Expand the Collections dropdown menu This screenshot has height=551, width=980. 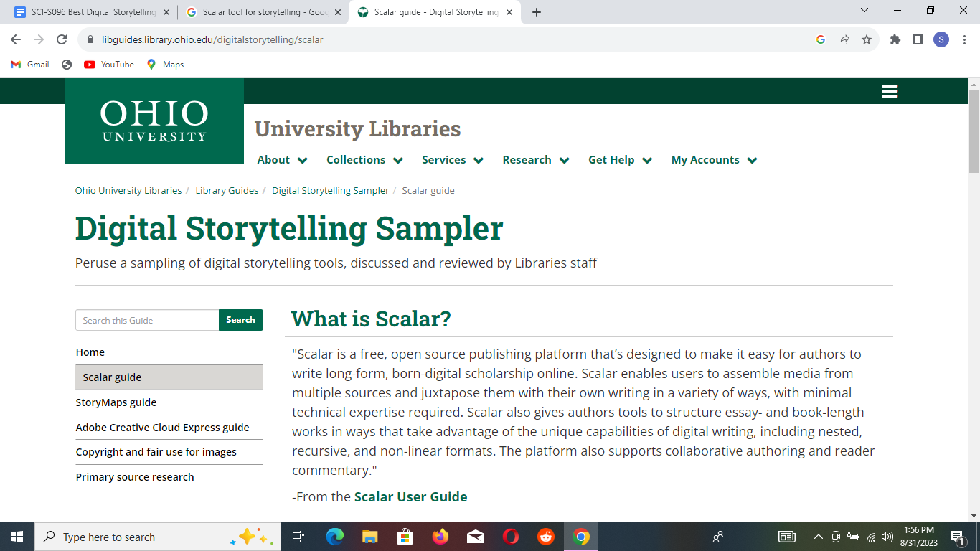point(364,159)
